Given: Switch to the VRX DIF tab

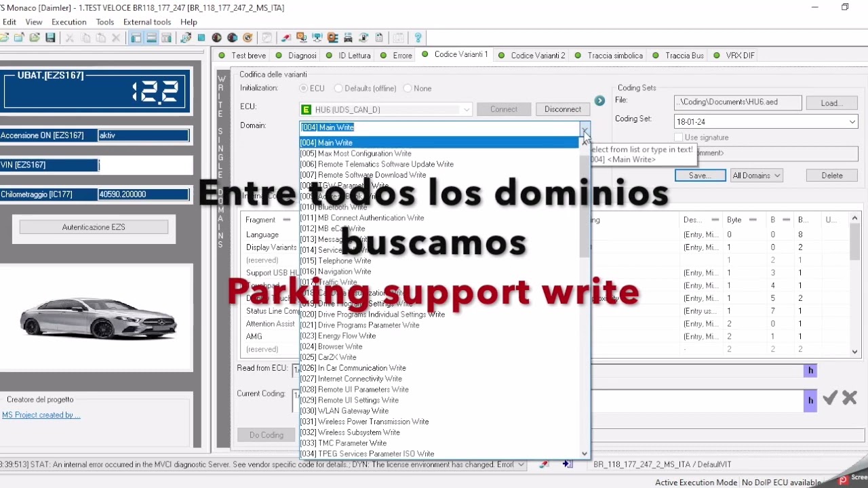Looking at the screenshot, I should 734,56.
